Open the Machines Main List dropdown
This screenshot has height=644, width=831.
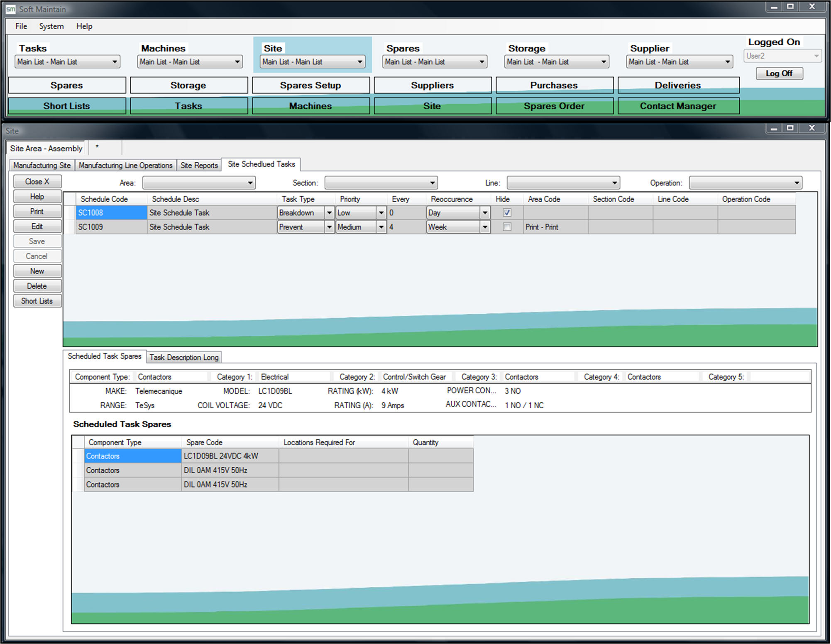(190, 62)
